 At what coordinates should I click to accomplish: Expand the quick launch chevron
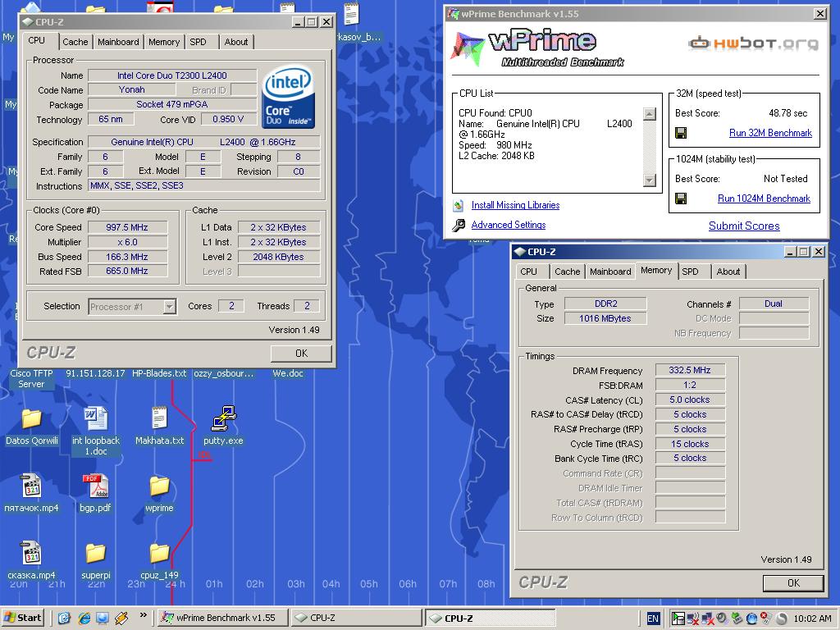point(143,615)
